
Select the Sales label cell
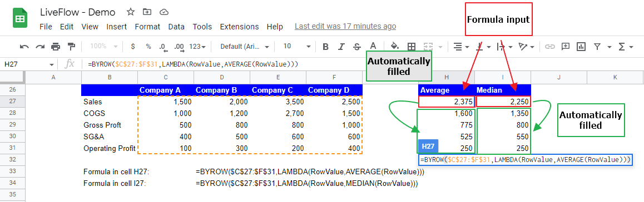tap(109, 101)
